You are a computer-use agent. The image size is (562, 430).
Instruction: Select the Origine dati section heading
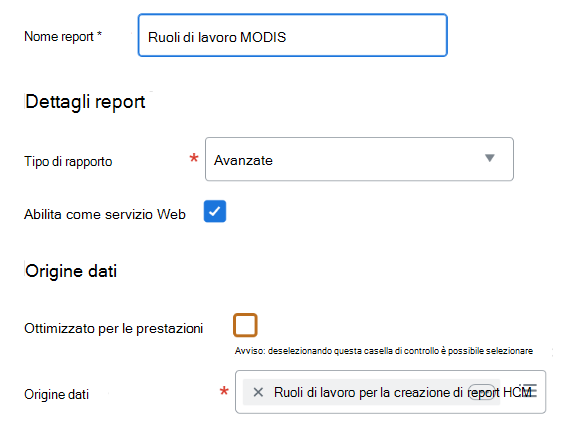[71, 271]
